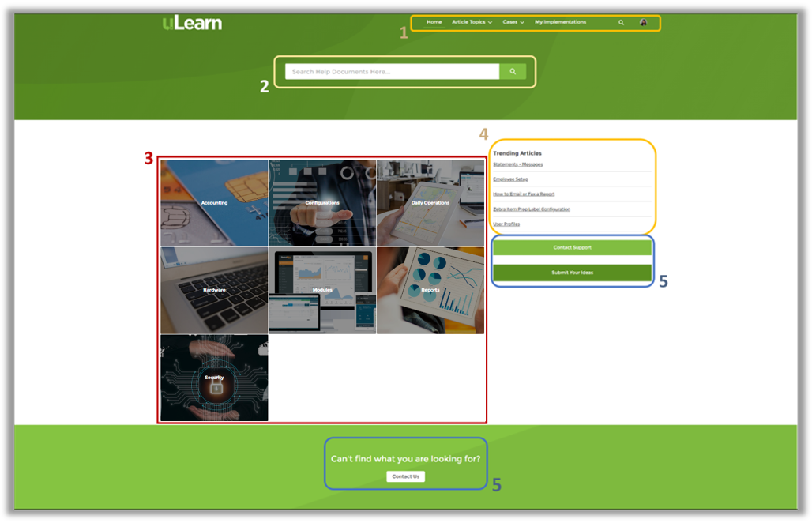Expand the Cases dropdown menu
The width and height of the screenshot is (812, 523).
coord(513,22)
